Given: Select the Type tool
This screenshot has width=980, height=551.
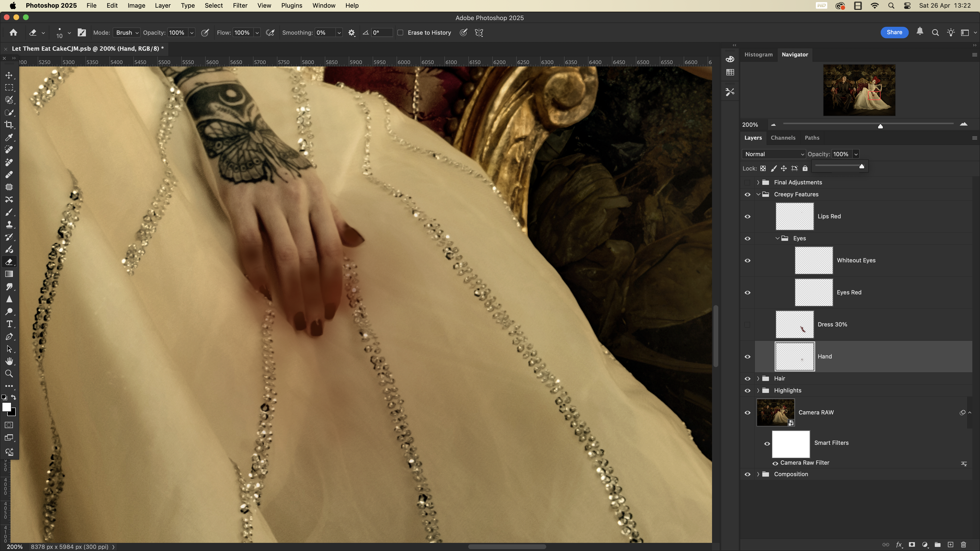Looking at the screenshot, I should (x=9, y=324).
